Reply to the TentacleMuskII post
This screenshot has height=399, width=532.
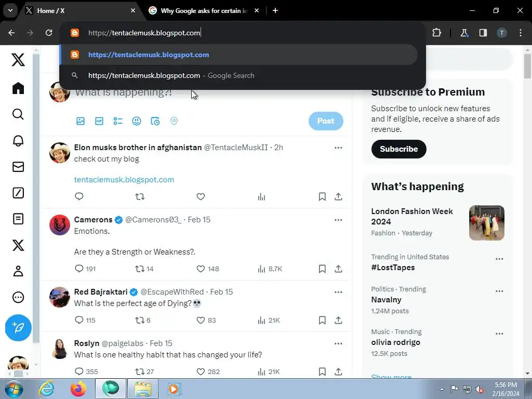pos(79,196)
